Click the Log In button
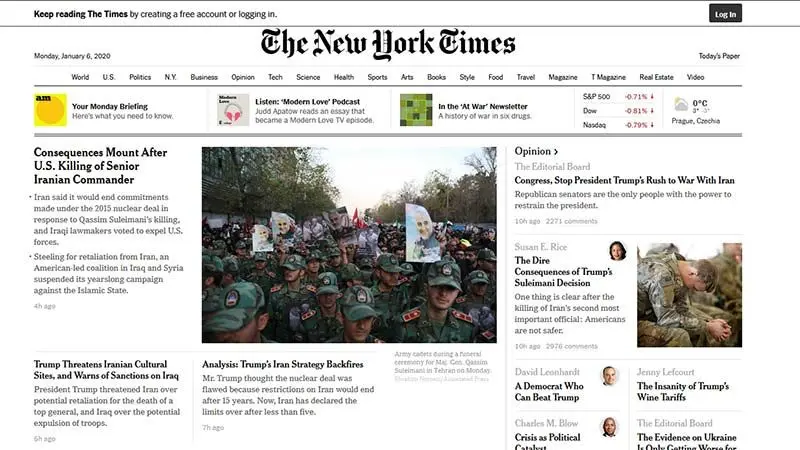 pos(725,14)
